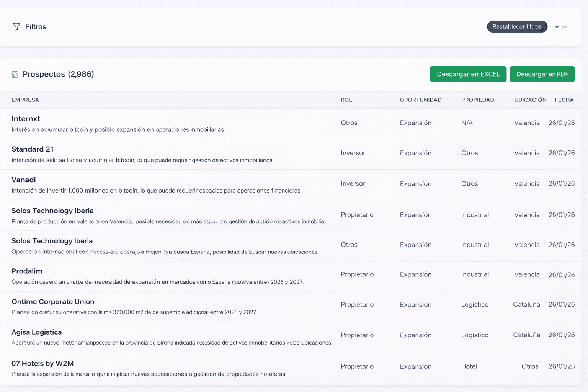Click the OPORTUNIDAD column header
This screenshot has width=588, height=392.
tap(420, 100)
